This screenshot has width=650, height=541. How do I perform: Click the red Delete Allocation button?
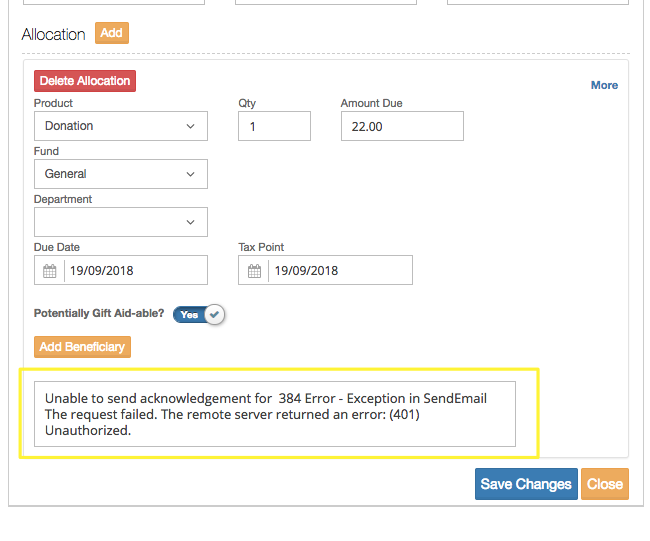pos(84,81)
